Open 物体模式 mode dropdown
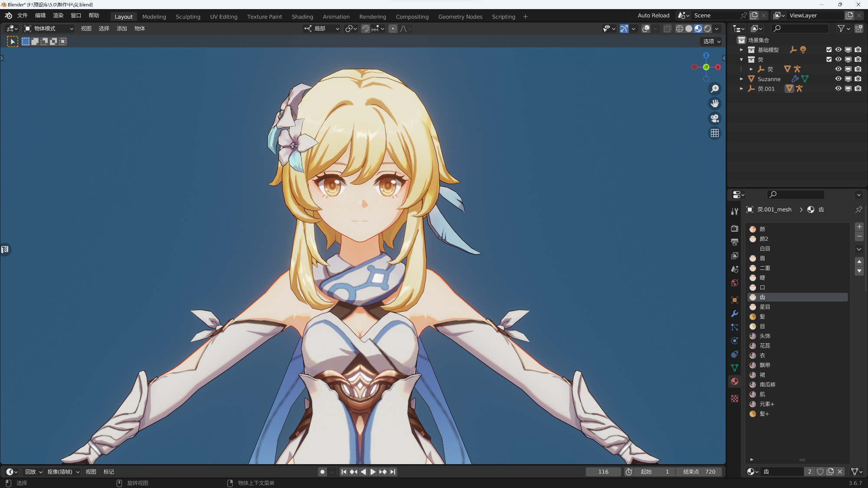 pyautogui.click(x=49, y=29)
